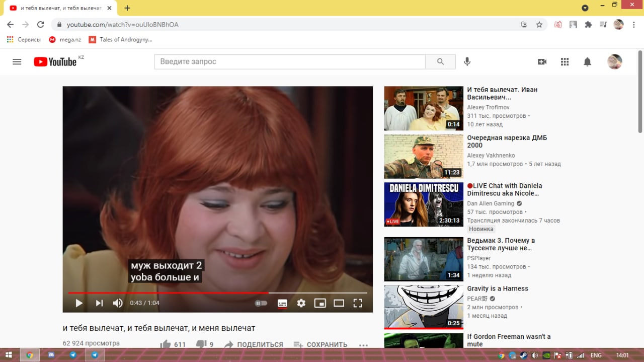Open player settings gear
The height and width of the screenshot is (362, 644).
(301, 303)
